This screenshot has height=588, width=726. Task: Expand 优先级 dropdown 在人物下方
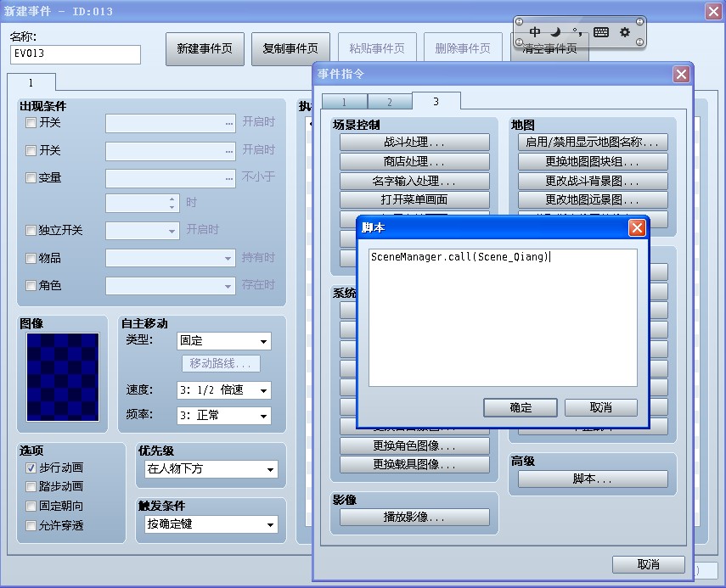click(x=211, y=469)
